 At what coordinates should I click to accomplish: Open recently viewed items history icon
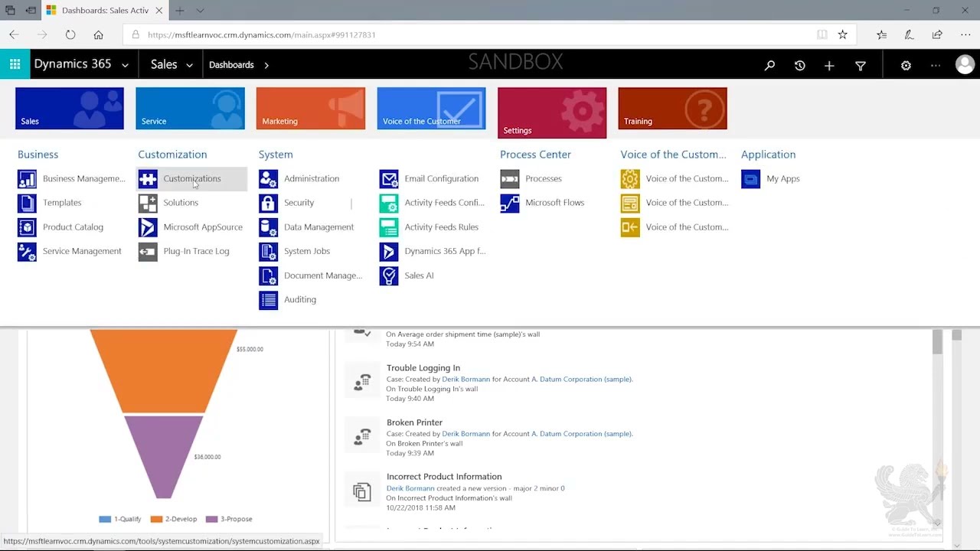click(799, 66)
